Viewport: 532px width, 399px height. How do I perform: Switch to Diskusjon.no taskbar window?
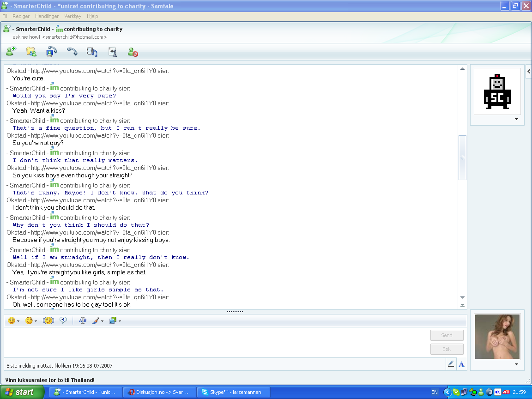[160, 392]
